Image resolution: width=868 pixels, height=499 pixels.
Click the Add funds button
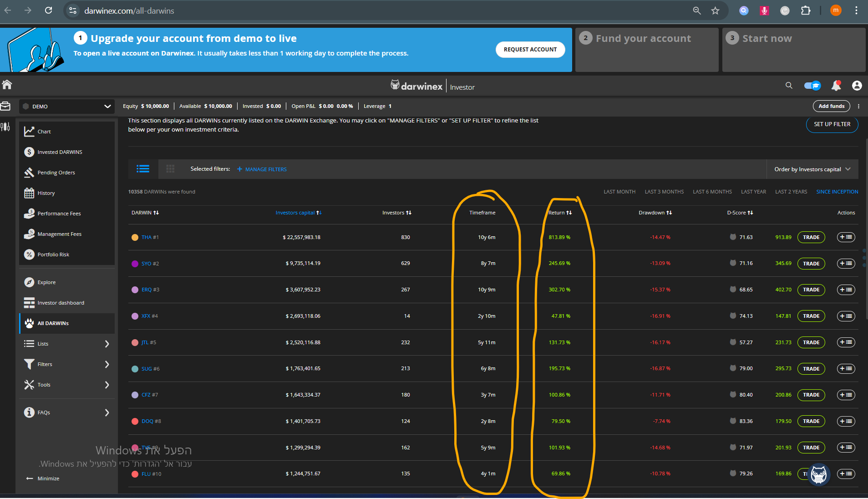click(831, 106)
